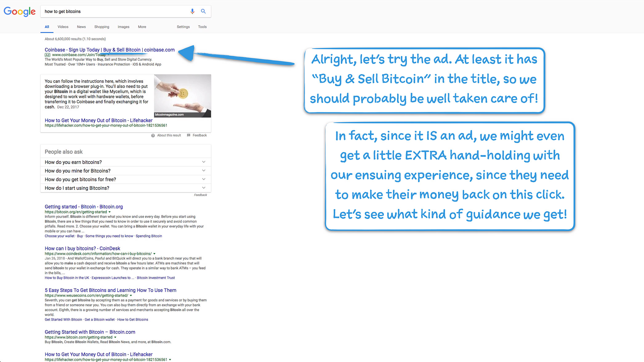The height and width of the screenshot is (362, 644).
Task: Open the Tools search options
Action: click(x=202, y=27)
